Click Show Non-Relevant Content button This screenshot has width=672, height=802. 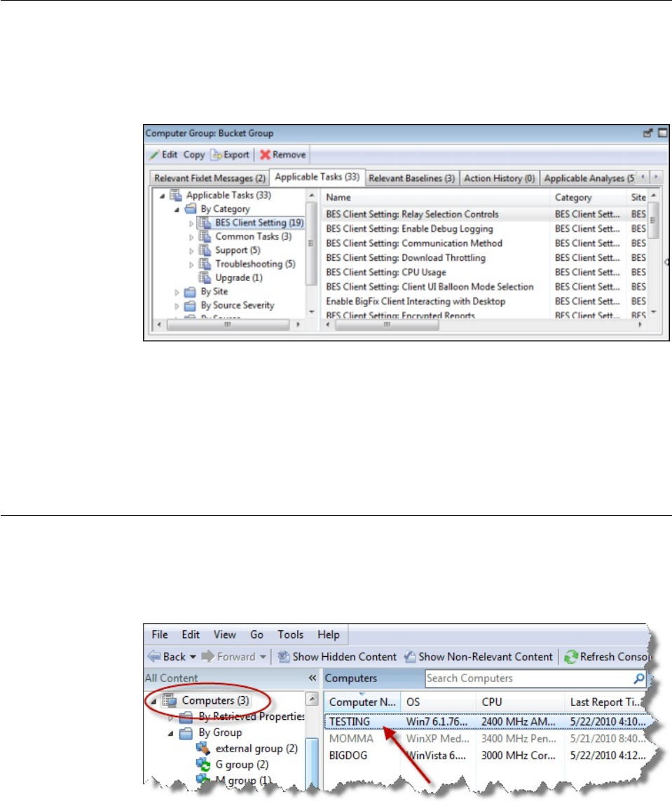(479, 657)
